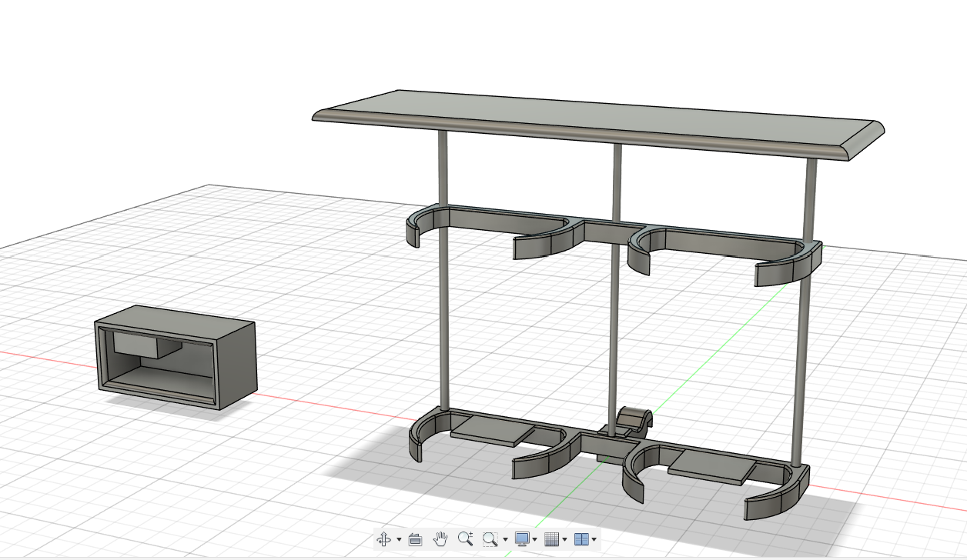Image resolution: width=967 pixels, height=560 pixels.
Task: Select the Orbit navigation tool
Action: (x=385, y=539)
